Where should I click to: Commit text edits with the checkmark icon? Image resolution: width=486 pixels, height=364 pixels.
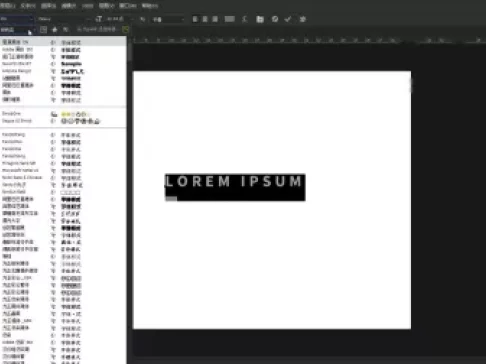pos(288,19)
